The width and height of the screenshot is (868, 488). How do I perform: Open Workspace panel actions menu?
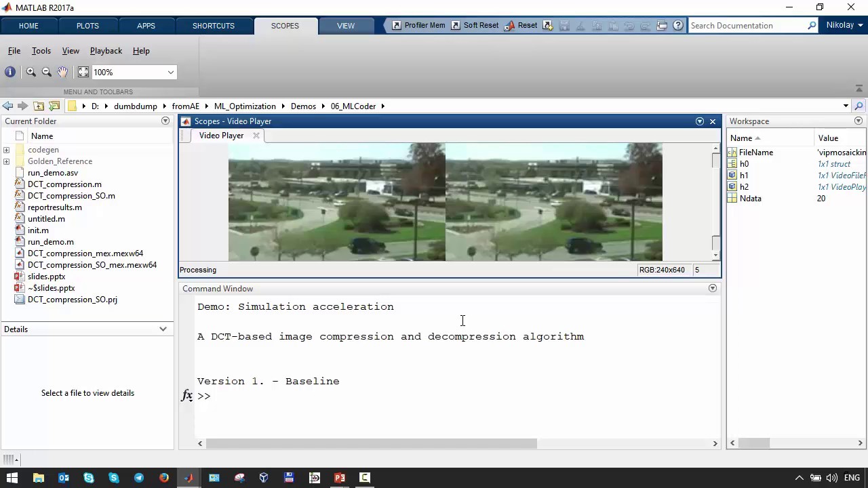pos(859,121)
